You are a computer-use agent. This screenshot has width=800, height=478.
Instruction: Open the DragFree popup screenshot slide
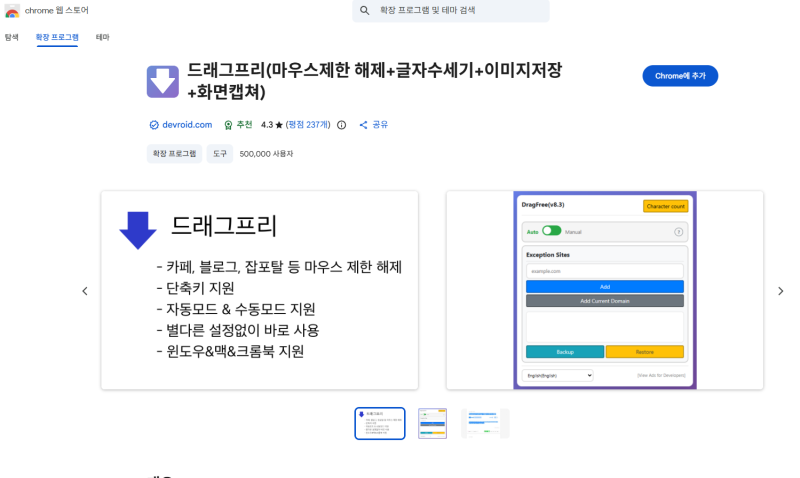click(x=605, y=290)
